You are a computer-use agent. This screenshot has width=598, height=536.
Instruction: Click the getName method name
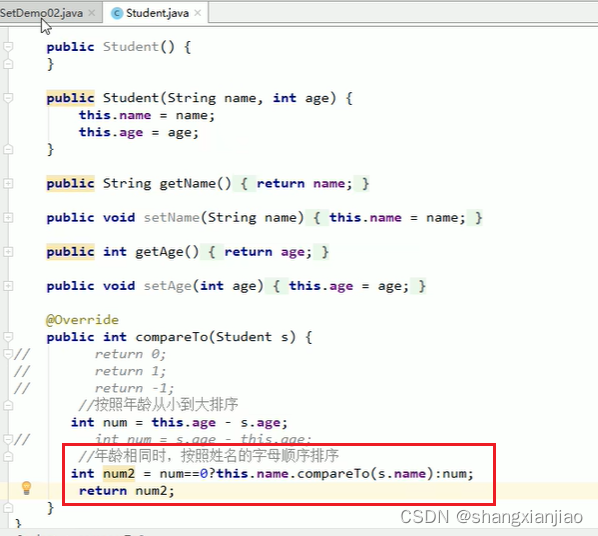tap(188, 183)
